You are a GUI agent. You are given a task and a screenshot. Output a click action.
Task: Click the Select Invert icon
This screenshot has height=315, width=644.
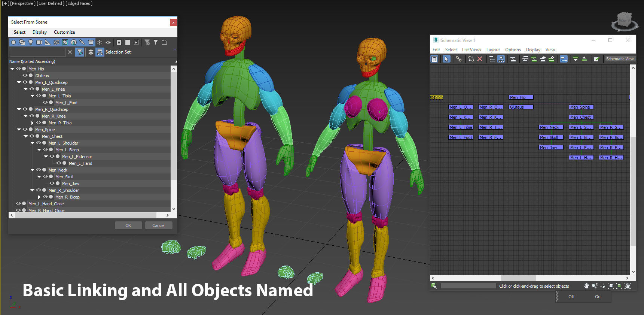136,42
